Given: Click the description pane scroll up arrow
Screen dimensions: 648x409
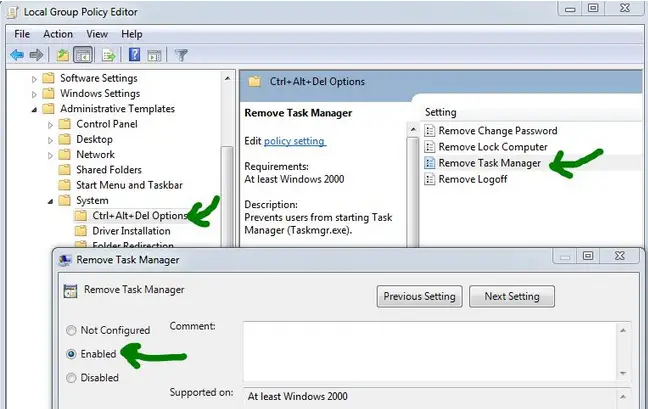Looking at the screenshot, I should pyautogui.click(x=413, y=129).
